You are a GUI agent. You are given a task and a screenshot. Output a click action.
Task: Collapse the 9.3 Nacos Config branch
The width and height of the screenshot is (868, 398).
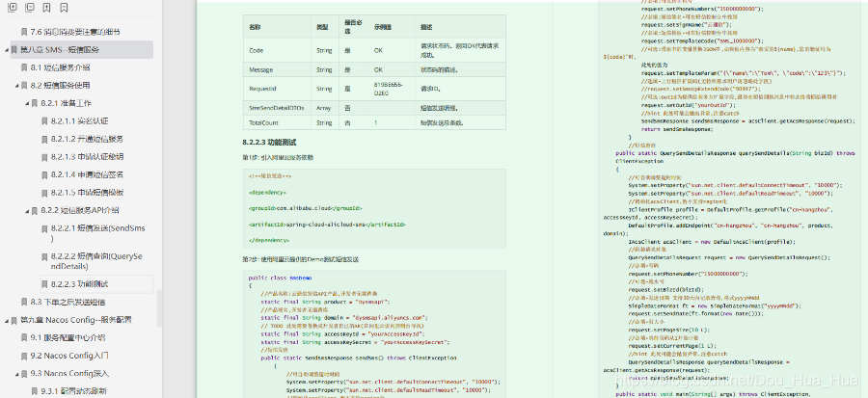[16, 374]
